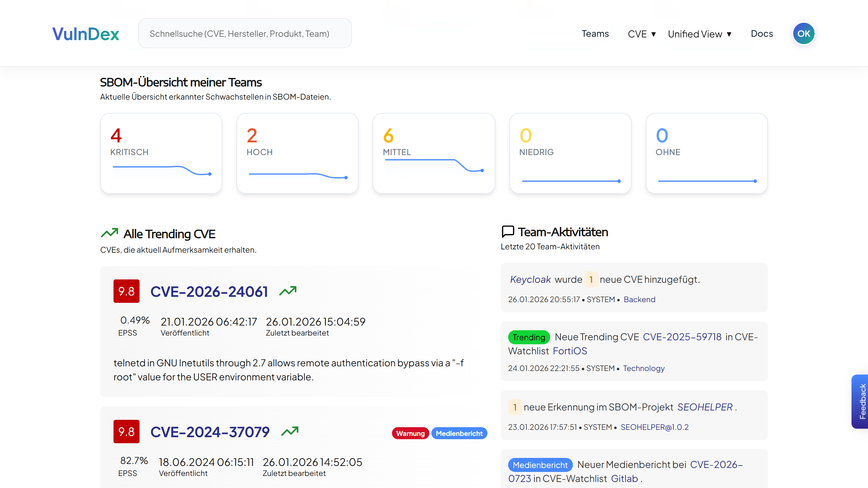This screenshot has width=868, height=488.
Task: Click the Warnung badge on CVE-2024-37079
Action: pos(410,433)
